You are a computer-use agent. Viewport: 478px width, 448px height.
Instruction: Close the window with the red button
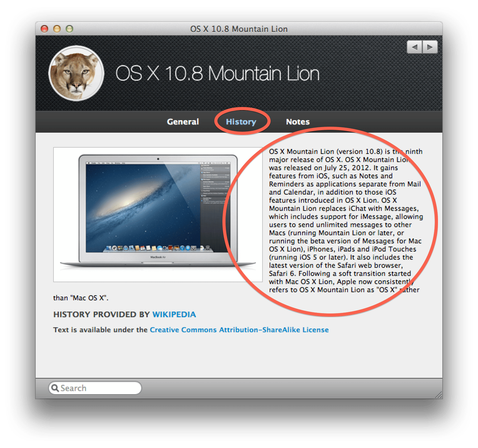click(x=44, y=29)
